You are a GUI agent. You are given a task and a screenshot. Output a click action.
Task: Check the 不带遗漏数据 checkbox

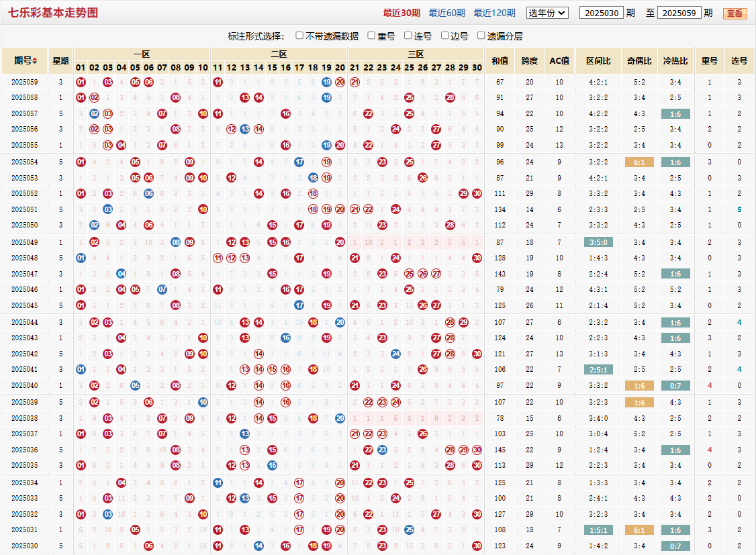pos(299,36)
